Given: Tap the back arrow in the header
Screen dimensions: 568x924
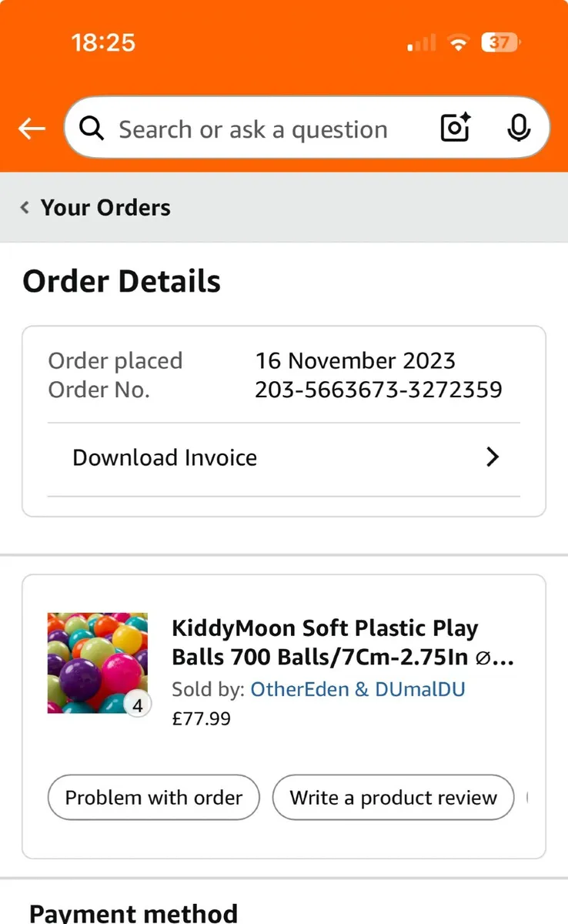Looking at the screenshot, I should tap(32, 129).
